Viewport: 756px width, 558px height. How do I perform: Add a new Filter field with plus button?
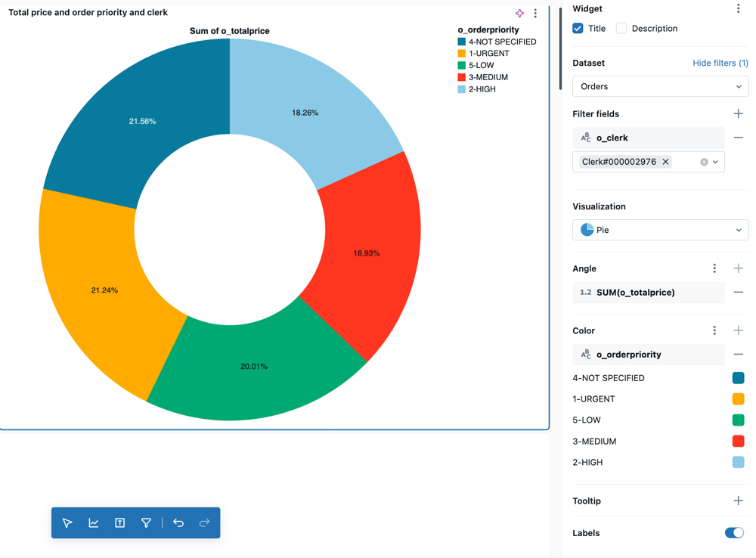coord(738,113)
